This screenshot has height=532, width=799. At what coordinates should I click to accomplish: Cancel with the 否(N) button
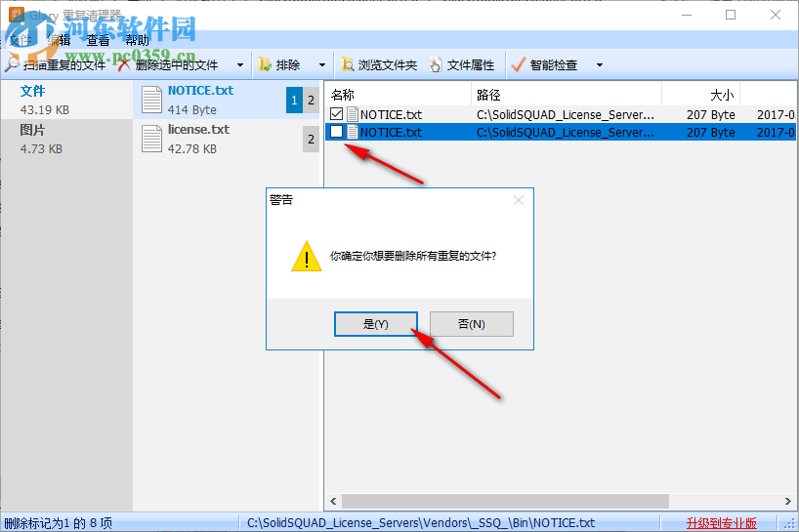(x=472, y=324)
